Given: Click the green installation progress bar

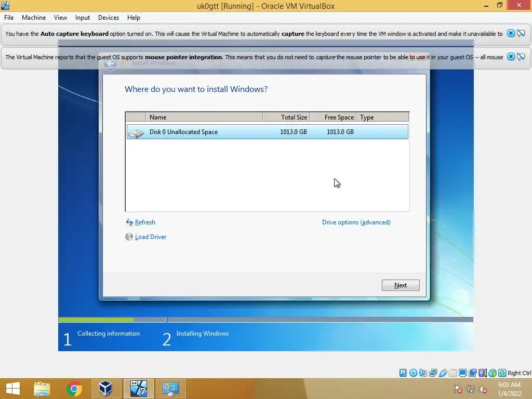Looking at the screenshot, I should coord(96,320).
